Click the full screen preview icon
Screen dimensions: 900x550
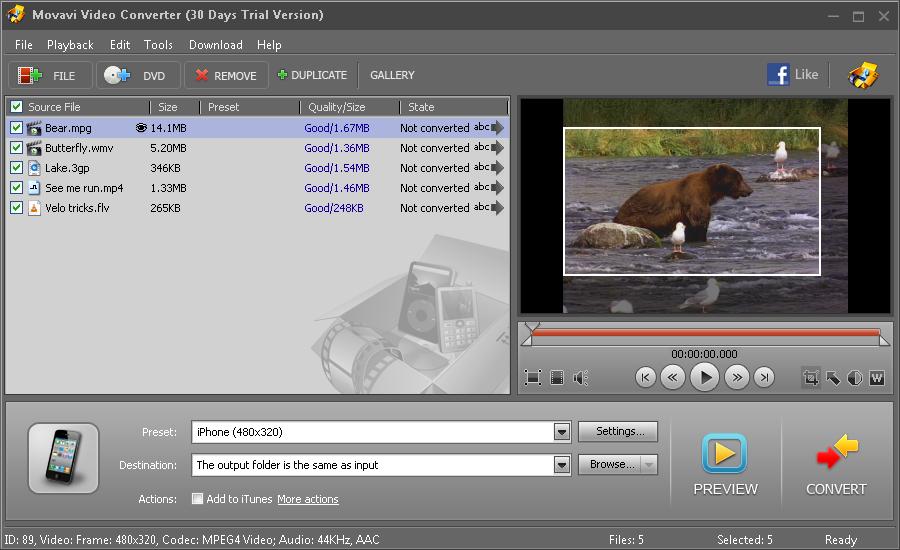pyautogui.click(x=533, y=377)
